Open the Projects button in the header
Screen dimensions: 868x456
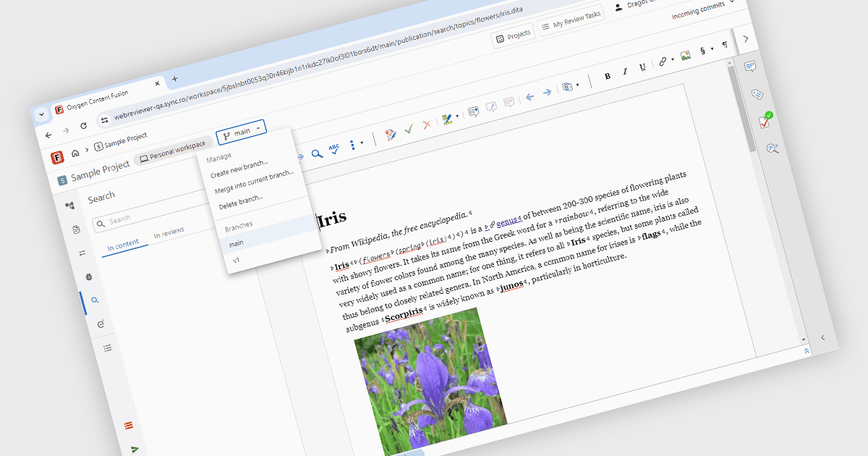pos(513,36)
